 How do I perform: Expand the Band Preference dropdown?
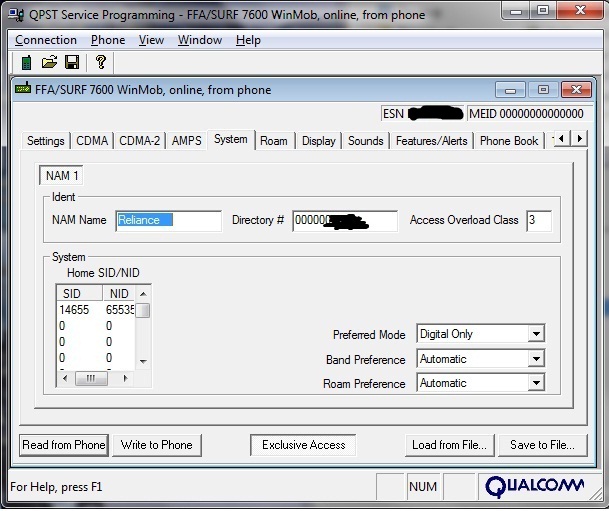coord(536,359)
